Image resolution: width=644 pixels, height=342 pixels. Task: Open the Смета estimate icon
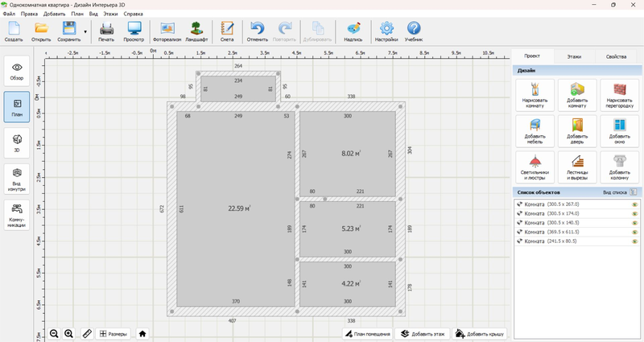pos(227,31)
